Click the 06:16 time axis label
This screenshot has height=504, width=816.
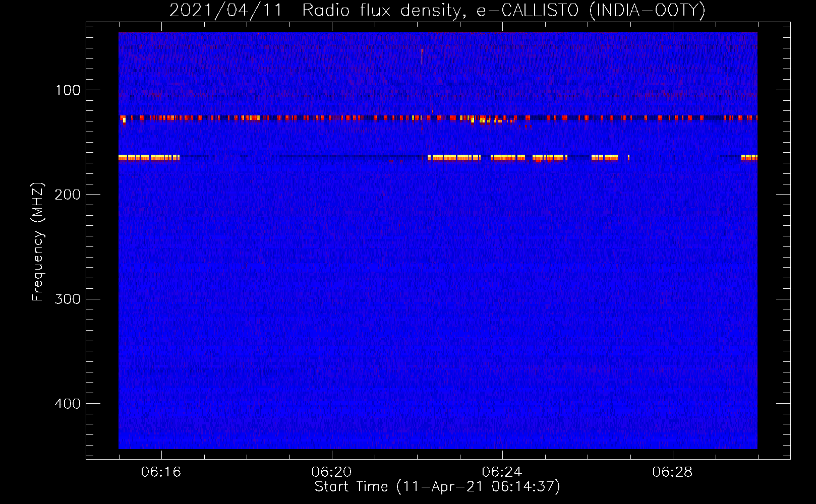[161, 472]
